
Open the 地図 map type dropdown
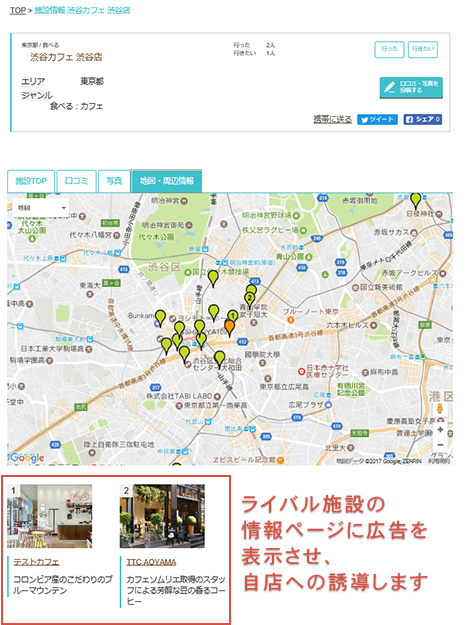coord(41,208)
